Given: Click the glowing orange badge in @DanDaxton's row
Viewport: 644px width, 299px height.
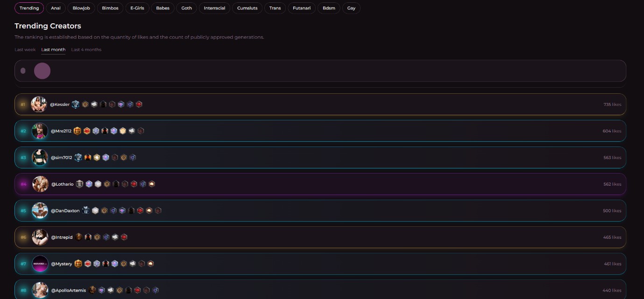Looking at the screenshot, I should tap(149, 211).
